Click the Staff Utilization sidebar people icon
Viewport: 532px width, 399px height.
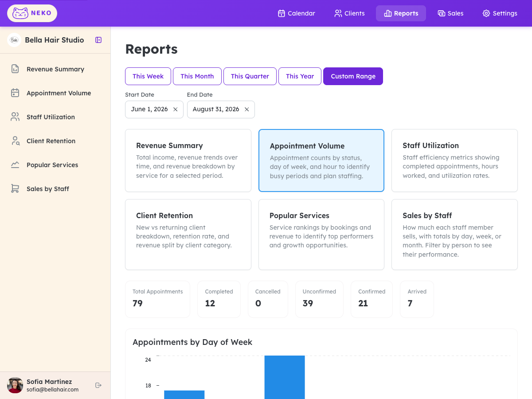pyautogui.click(x=15, y=117)
